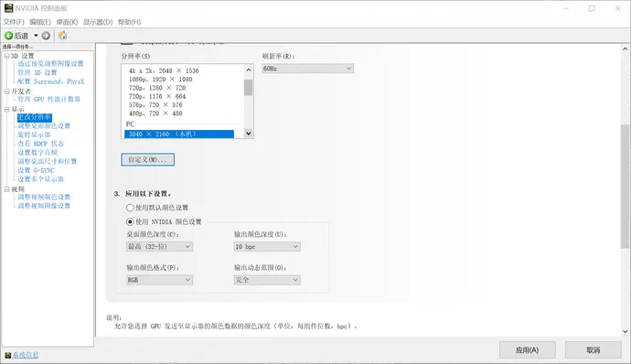Open the 编辑(E) menu

click(40, 22)
